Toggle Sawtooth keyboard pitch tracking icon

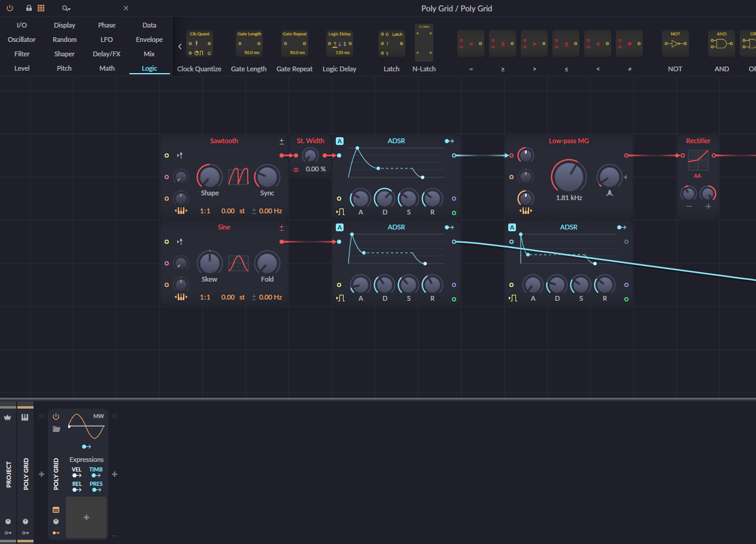pos(181,211)
